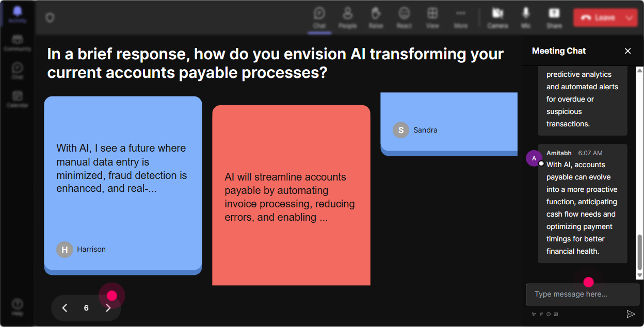Screen dimensions: 644x327
Task: Click the chat scrollbar down arrow
Action: pos(640,276)
